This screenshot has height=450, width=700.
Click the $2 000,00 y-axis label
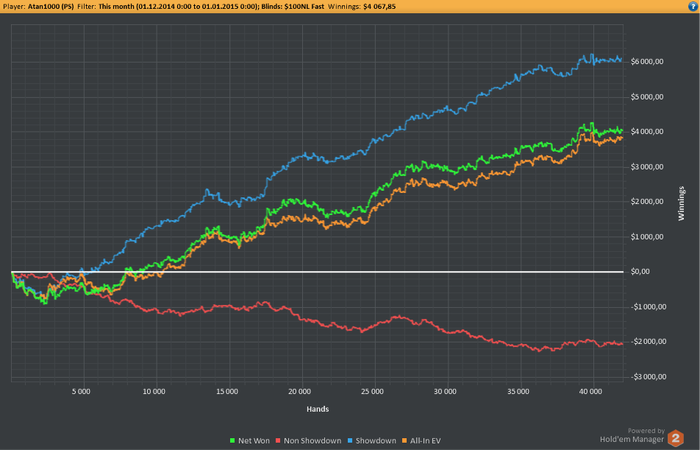coord(647,202)
